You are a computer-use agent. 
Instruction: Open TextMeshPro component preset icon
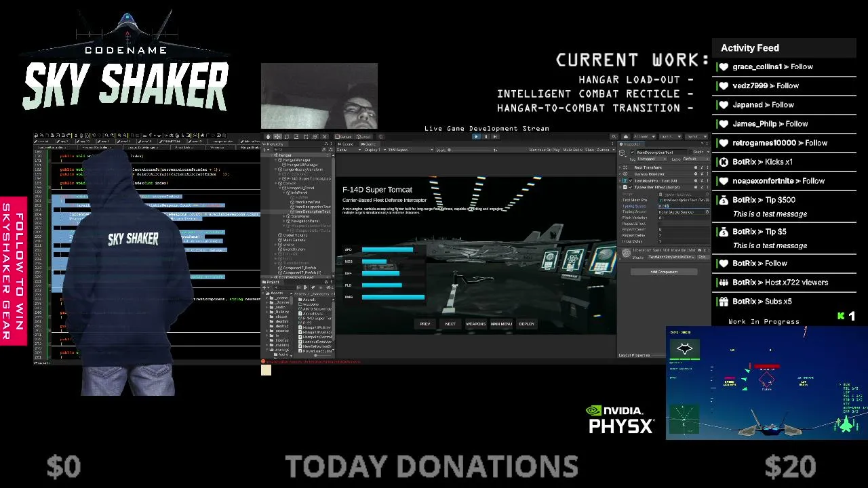pyautogui.click(x=701, y=181)
